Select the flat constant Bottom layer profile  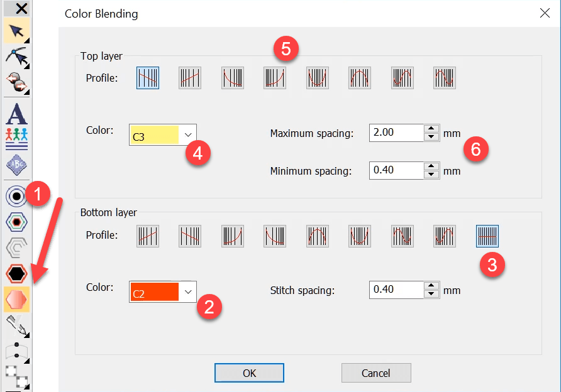tap(487, 236)
